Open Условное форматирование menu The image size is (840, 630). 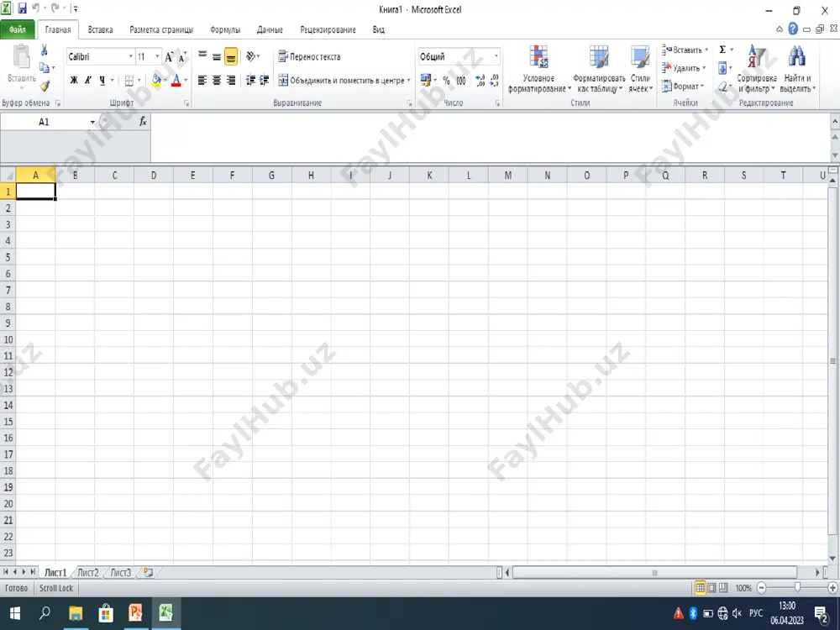point(539,69)
